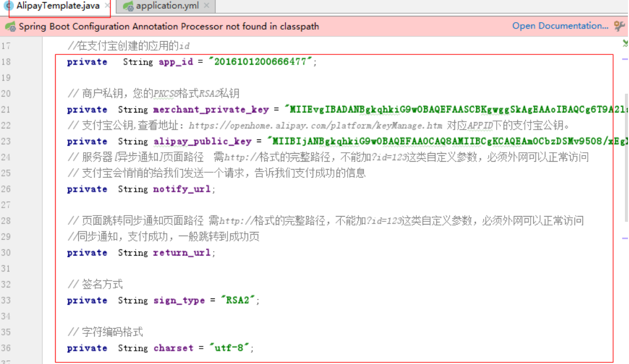Viewport: 629px width, 364px height.
Task: Click the alipay_public_key field name
Action: 203,142
